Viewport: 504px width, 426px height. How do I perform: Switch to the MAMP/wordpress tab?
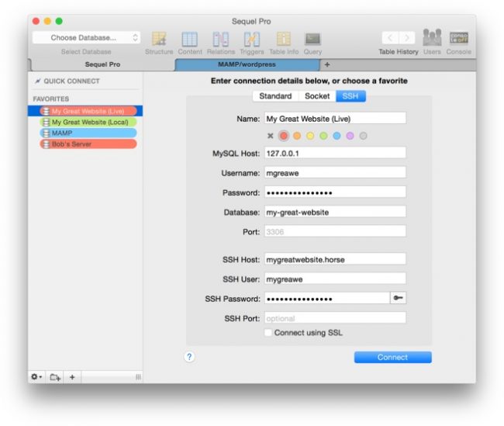247,64
